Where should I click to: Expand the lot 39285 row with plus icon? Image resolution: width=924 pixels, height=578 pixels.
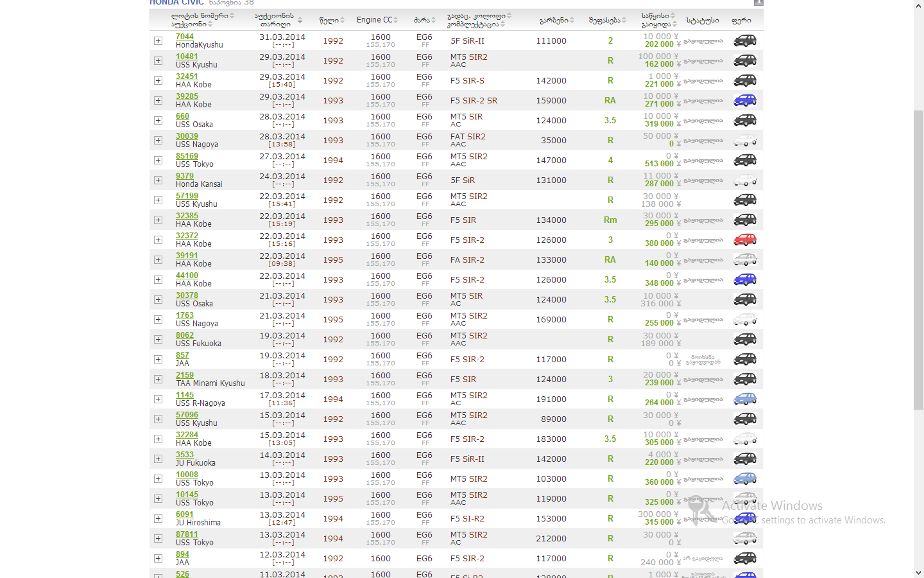(x=158, y=100)
